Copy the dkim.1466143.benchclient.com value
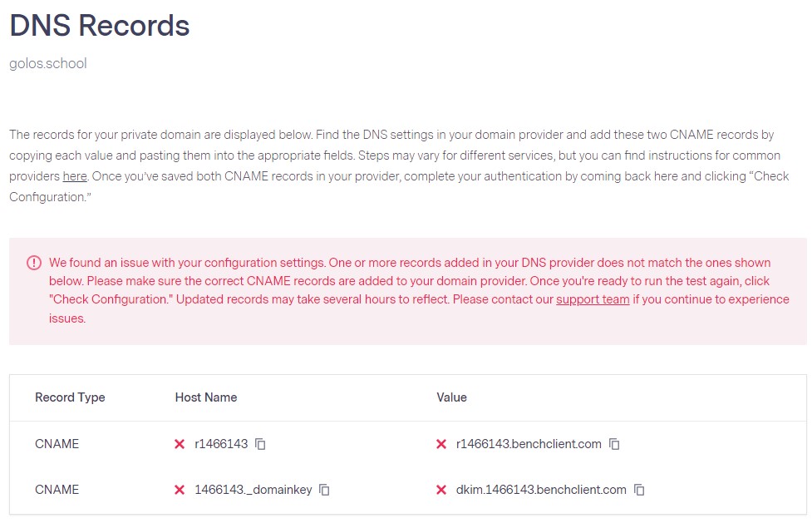Viewport: 812px width, 523px height. (639, 490)
